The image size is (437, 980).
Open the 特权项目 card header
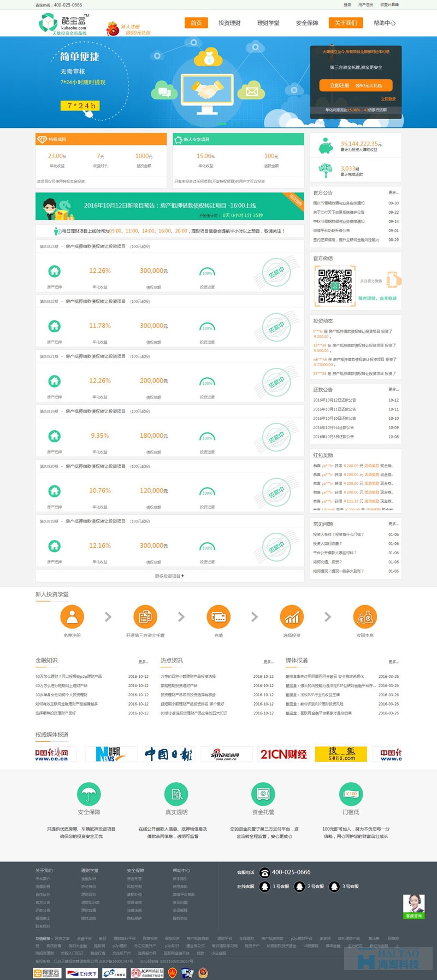(x=101, y=139)
